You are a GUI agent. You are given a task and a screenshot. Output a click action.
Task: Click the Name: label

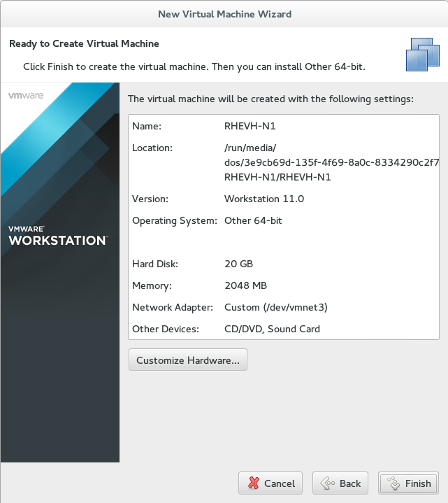point(147,126)
